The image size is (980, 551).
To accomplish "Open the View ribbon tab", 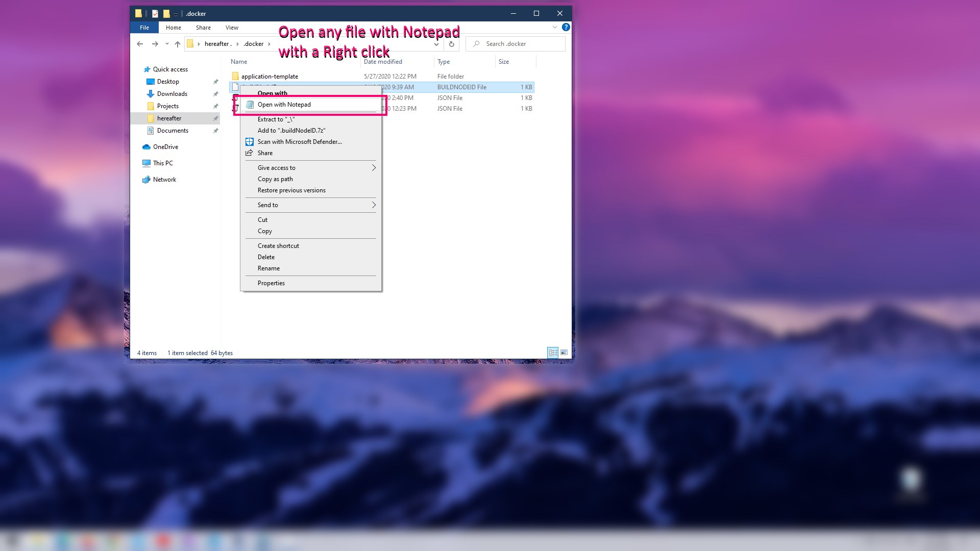I will click(x=232, y=28).
